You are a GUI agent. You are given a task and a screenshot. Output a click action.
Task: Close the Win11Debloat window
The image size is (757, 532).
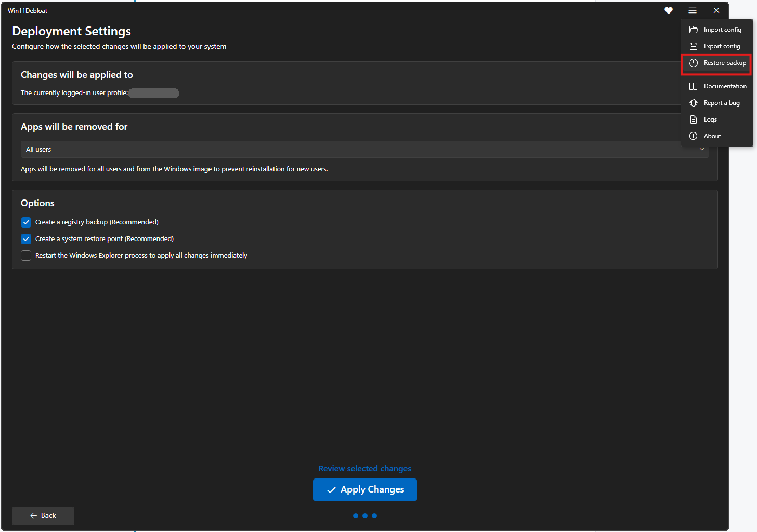(716, 10)
